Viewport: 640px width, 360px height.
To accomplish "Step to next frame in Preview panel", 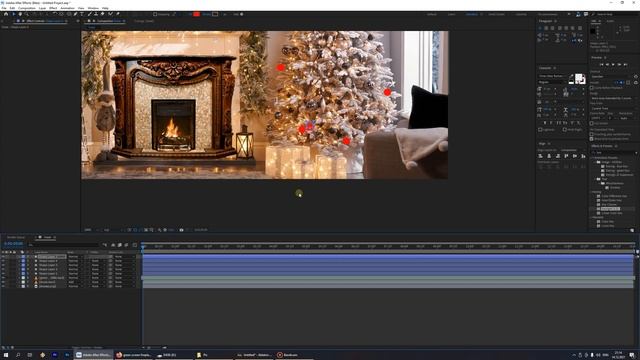I will [619, 64].
